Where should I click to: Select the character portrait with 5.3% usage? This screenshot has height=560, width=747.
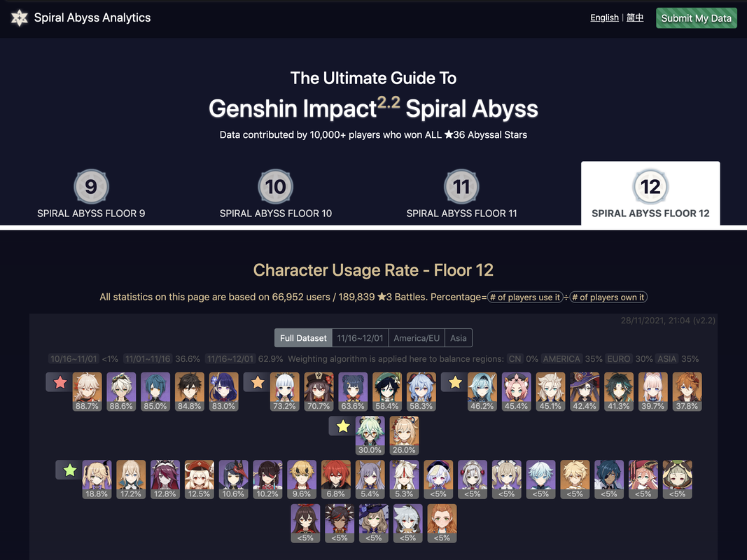point(404,479)
